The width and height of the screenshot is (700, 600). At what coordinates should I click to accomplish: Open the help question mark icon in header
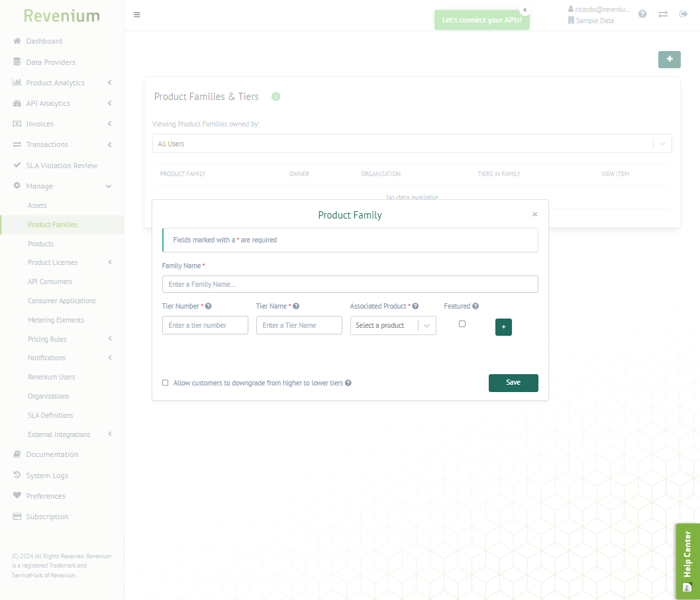tap(642, 14)
